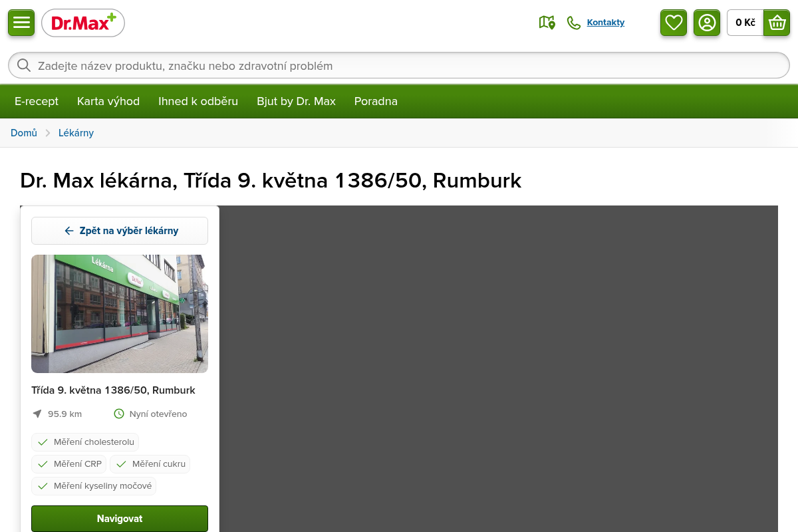Select Ihned k odběru menu item
Screen dimensions: 798x532
pos(198,101)
